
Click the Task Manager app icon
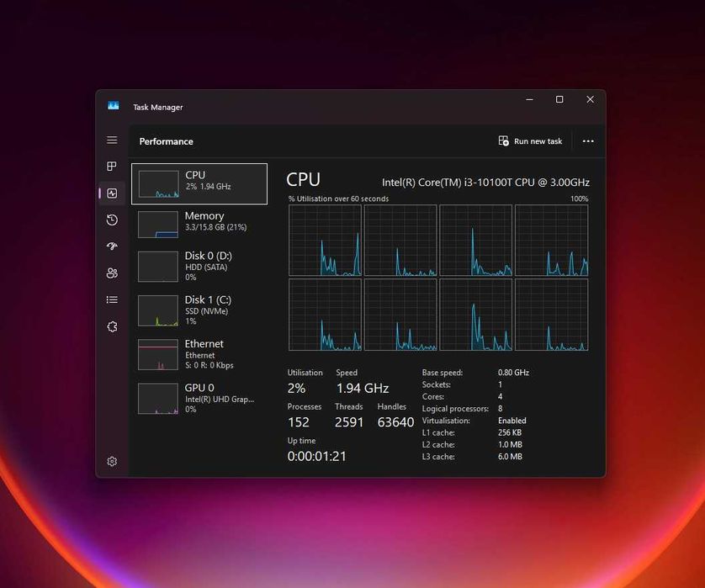pos(114,106)
